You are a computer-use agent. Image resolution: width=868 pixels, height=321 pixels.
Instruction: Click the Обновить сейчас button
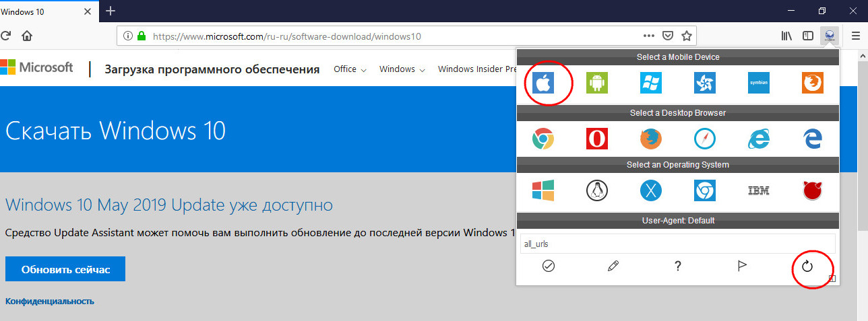pyautogui.click(x=65, y=269)
